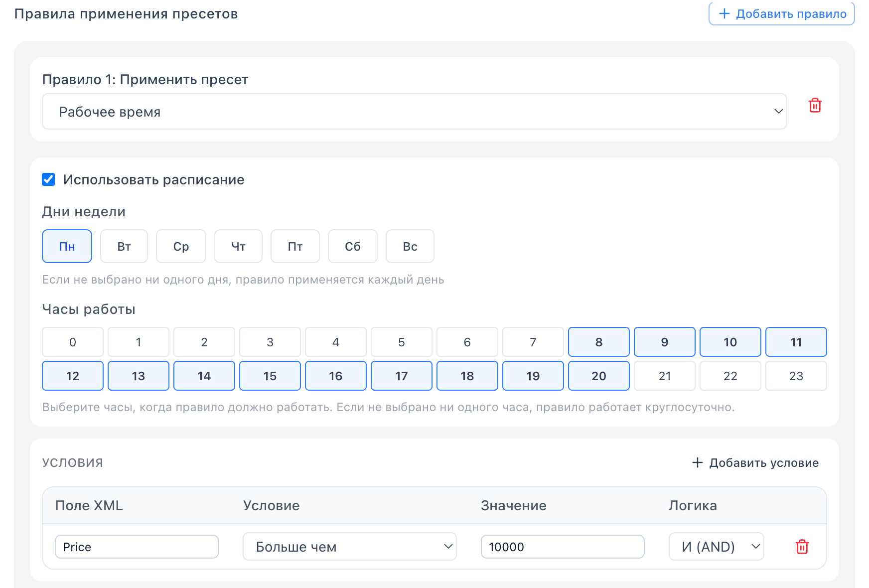Image resolution: width=869 pixels, height=588 pixels.
Task: Enable hour 0 in Часы работы
Action: click(73, 342)
